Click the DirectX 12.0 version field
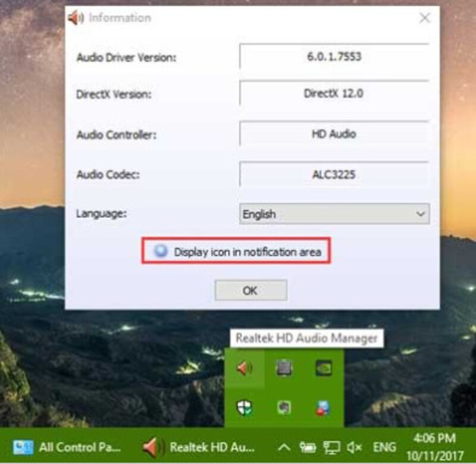The width and height of the screenshot is (476, 464). coord(334,93)
